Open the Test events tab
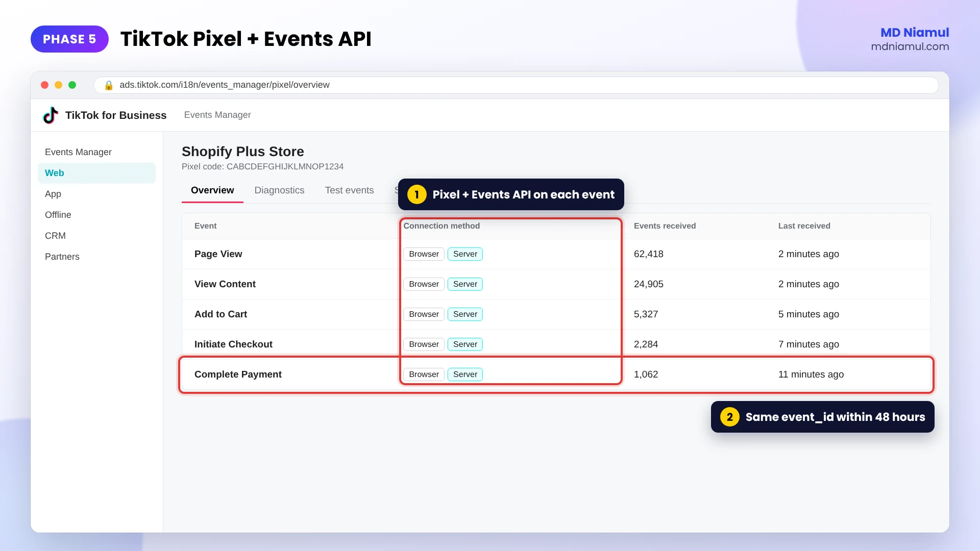This screenshot has width=980, height=551. [349, 190]
